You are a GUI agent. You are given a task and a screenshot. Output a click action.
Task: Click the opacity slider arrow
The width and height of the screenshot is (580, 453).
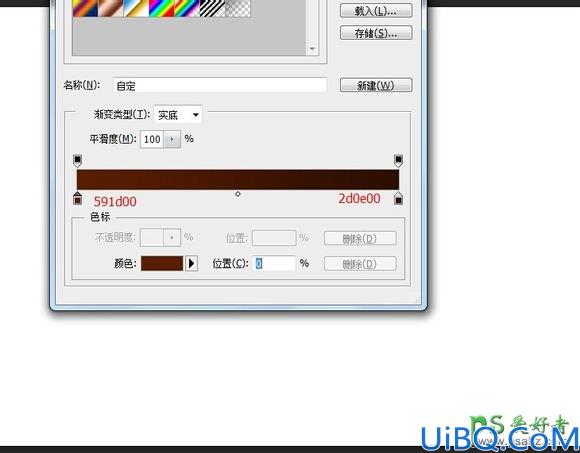tap(172, 237)
